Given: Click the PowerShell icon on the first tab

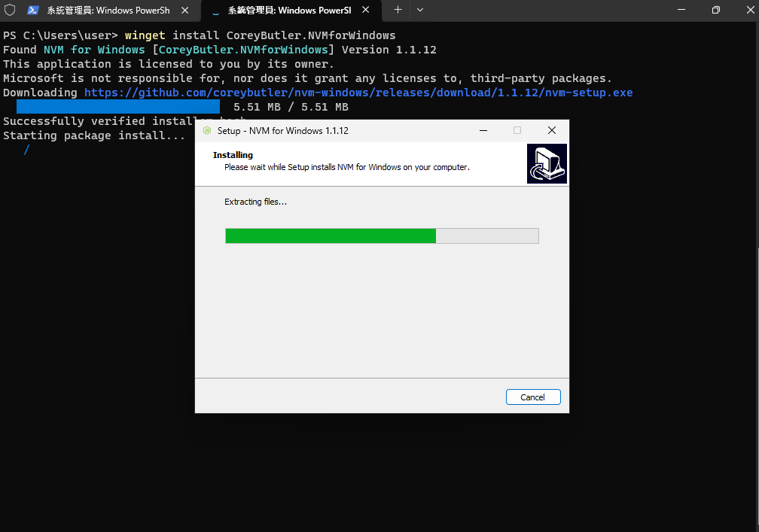Looking at the screenshot, I should click(x=32, y=11).
